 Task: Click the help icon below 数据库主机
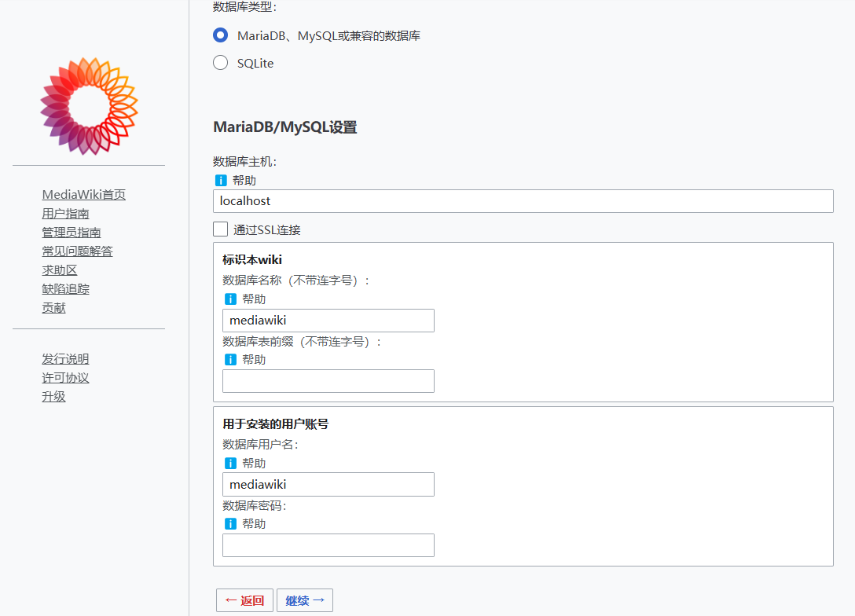224,179
